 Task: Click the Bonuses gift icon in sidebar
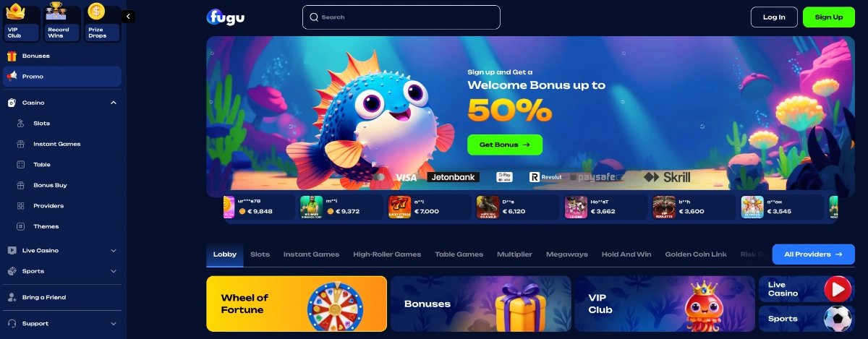tap(12, 56)
